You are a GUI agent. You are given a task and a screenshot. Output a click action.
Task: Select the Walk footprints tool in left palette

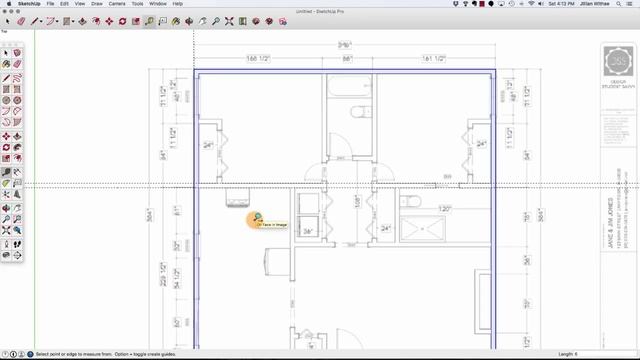click(17, 244)
